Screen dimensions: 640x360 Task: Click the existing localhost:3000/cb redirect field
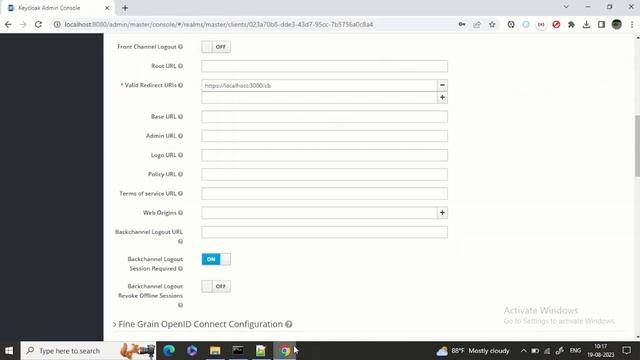click(x=319, y=85)
